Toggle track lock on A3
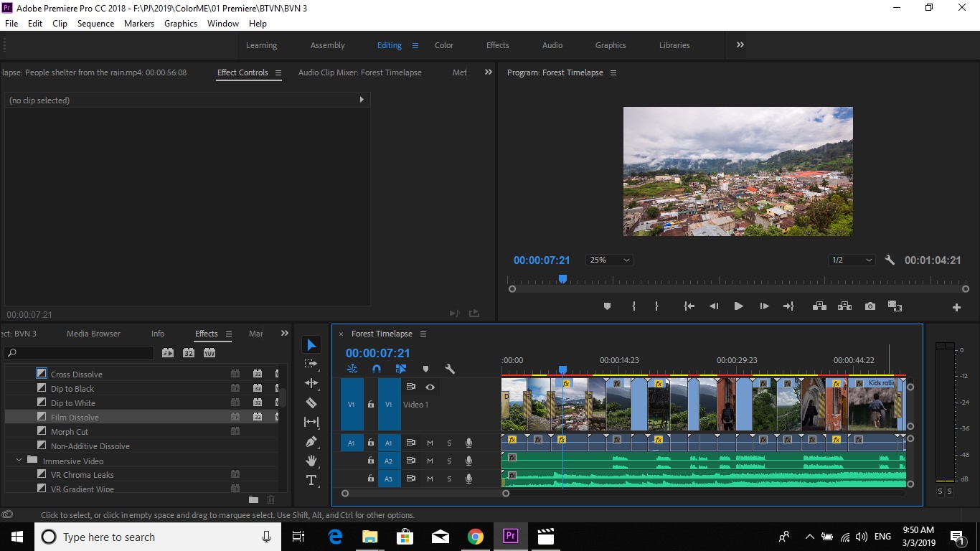Screen dimensions: 980x551 [371, 479]
